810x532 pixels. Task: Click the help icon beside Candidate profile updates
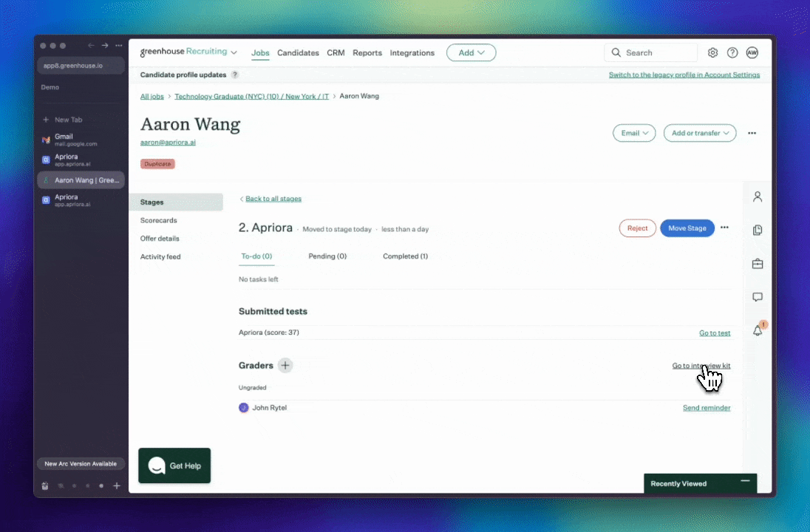coord(234,75)
